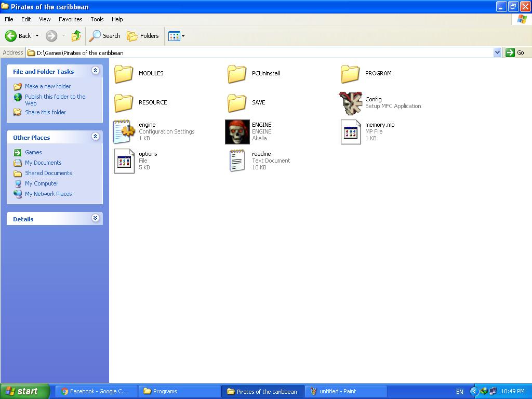Click the Games arrow icon in Other Places

click(x=18, y=153)
